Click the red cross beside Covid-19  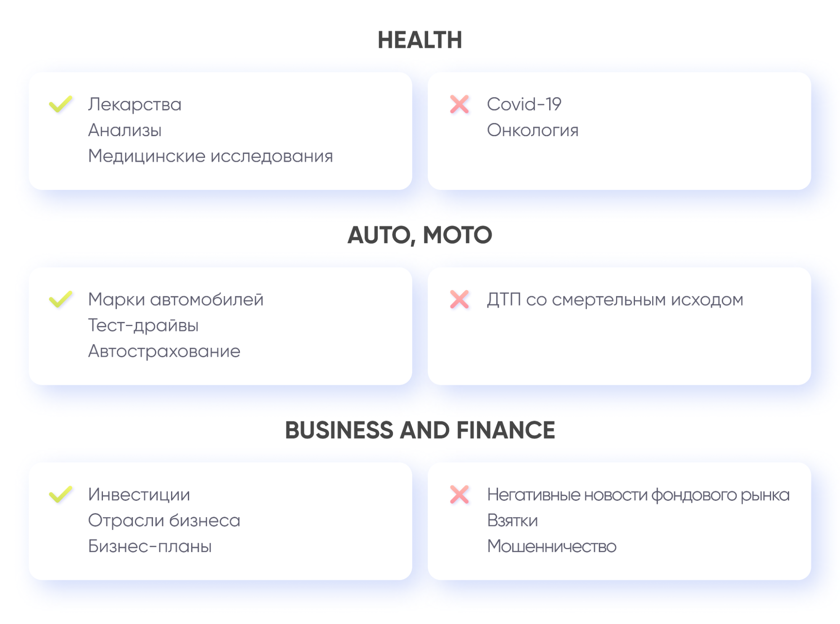point(459,104)
